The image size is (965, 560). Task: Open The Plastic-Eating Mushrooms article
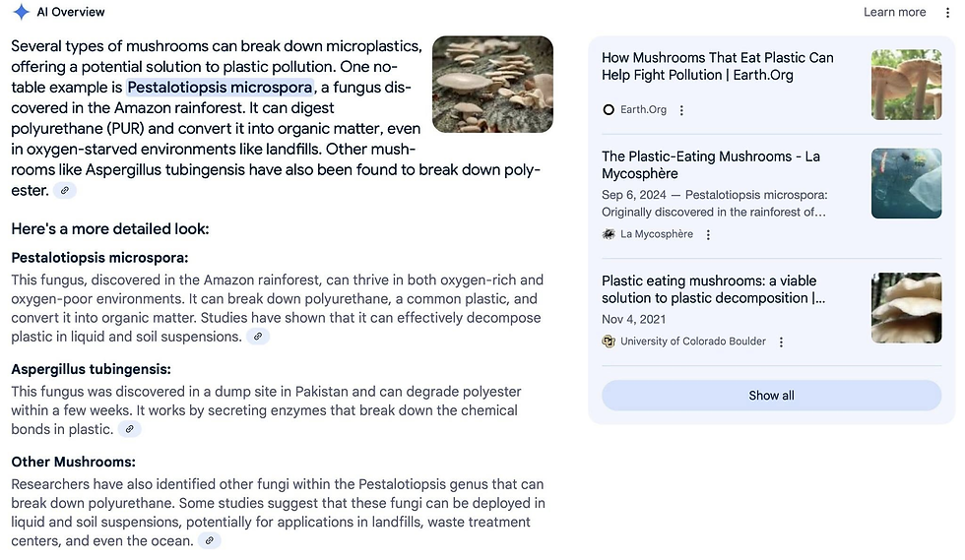tap(710, 164)
